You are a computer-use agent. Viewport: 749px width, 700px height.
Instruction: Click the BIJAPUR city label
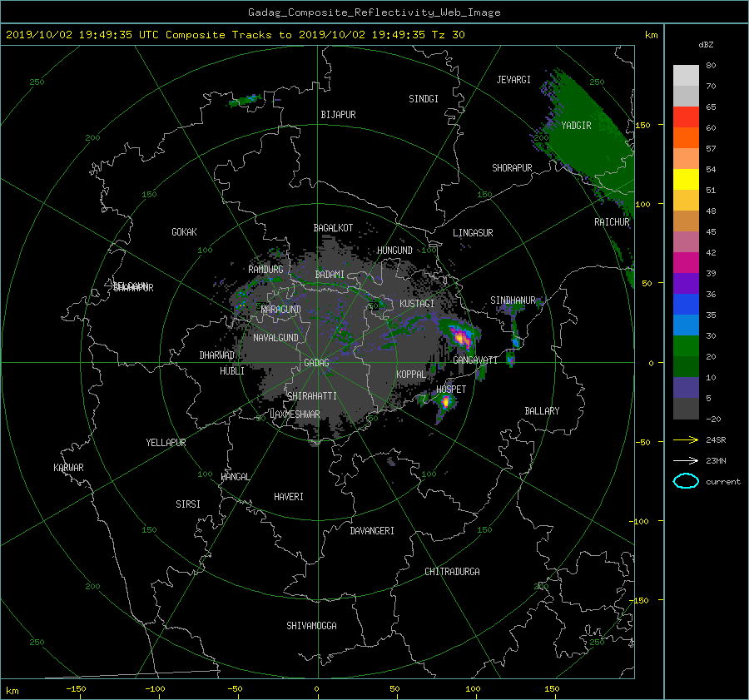338,115
